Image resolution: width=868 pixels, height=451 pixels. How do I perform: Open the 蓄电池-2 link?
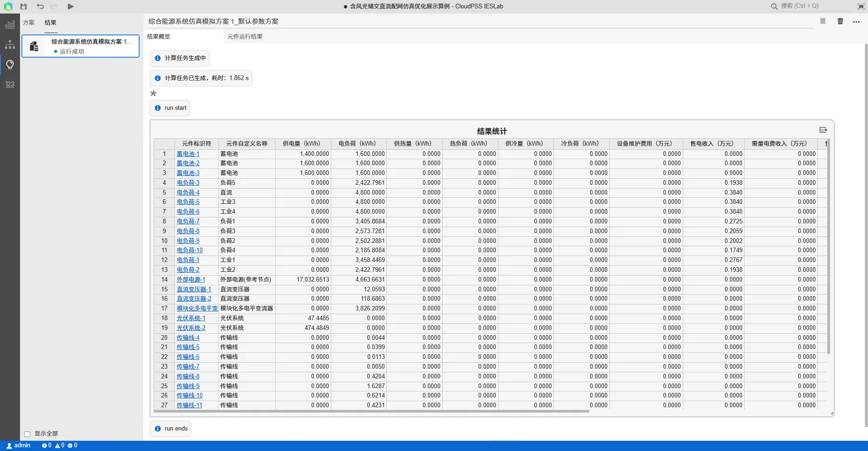tap(188, 163)
